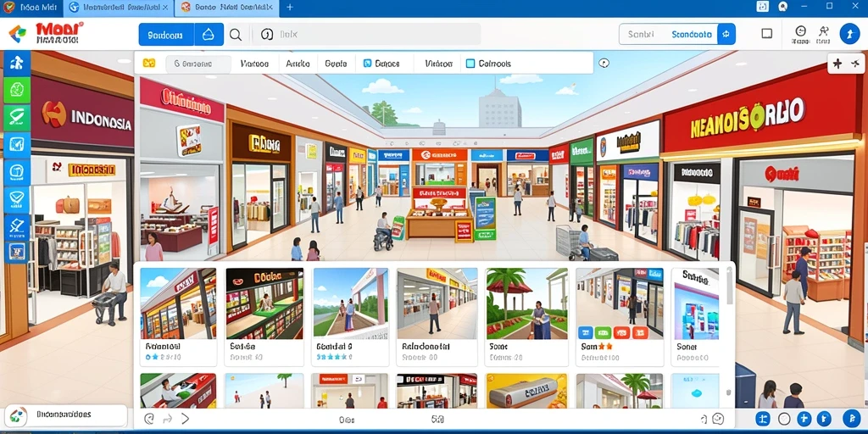Click the crossed-tools sidebar icon

pos(17,225)
